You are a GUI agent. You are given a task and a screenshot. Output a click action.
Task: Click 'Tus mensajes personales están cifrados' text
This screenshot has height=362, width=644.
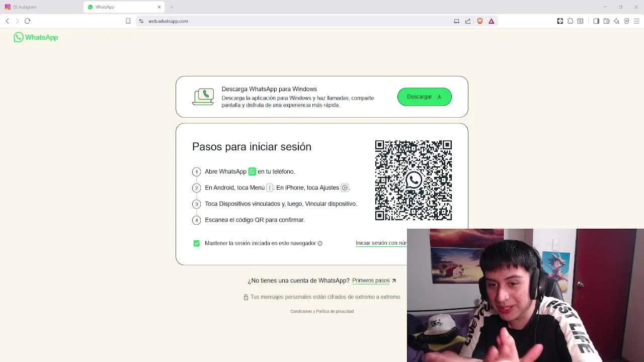[x=326, y=297]
